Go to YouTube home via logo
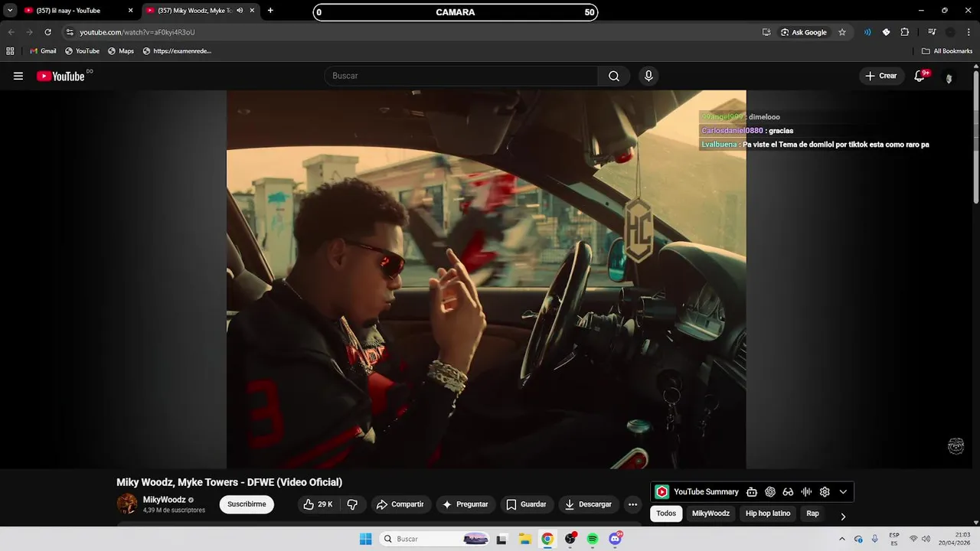 click(x=60, y=76)
